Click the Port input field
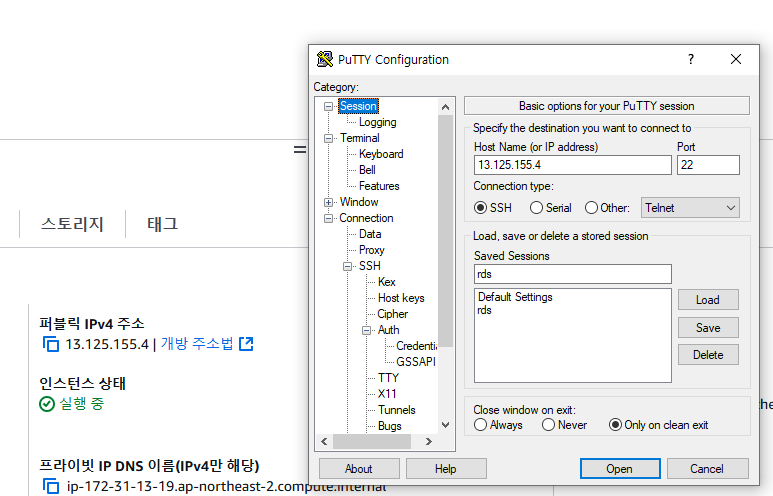 coord(708,165)
